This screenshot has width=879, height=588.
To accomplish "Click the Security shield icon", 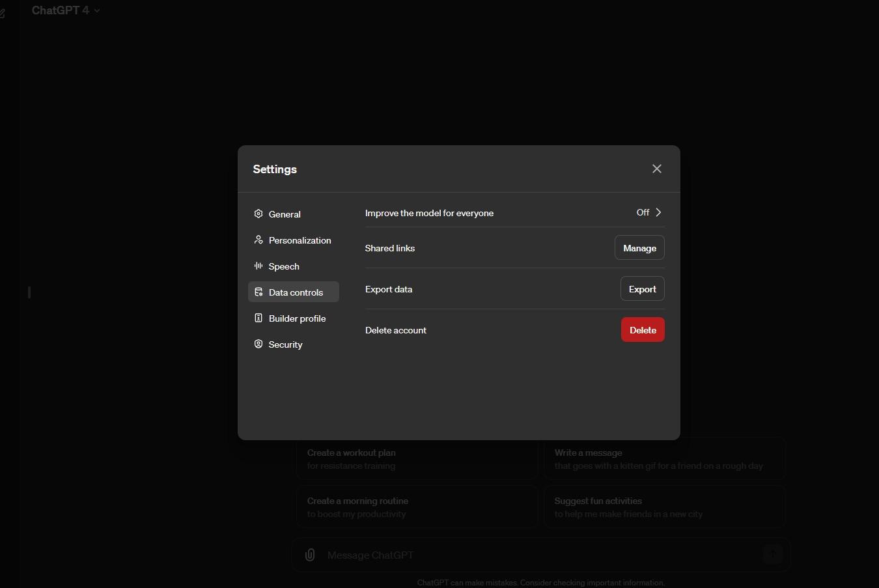I will 258,344.
